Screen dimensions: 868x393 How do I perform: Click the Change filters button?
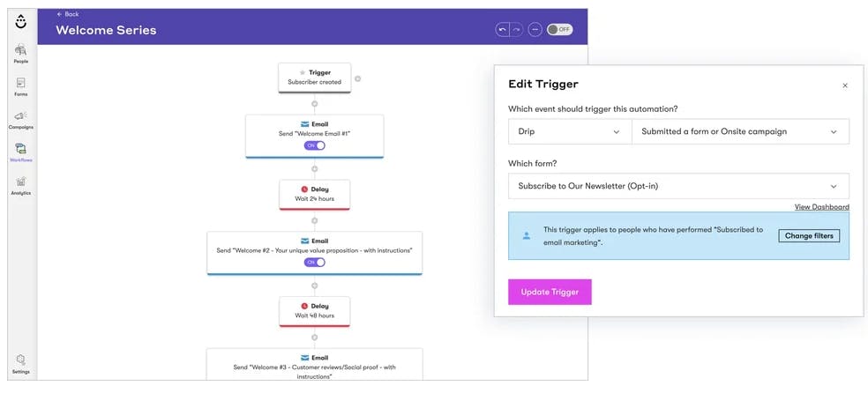(809, 236)
